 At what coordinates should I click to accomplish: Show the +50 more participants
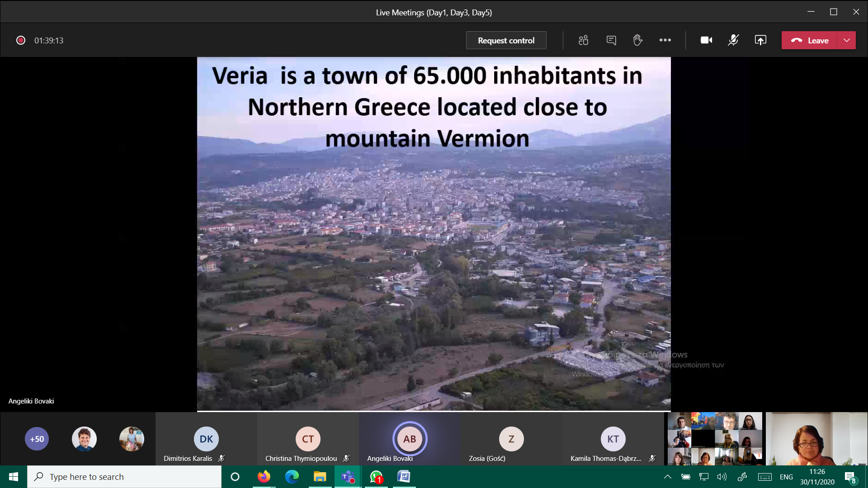(x=37, y=439)
